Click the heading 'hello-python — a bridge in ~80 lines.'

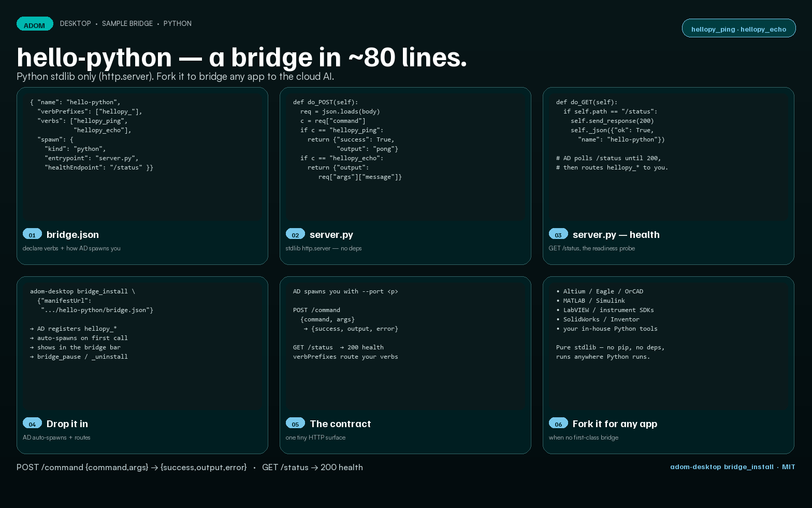pyautogui.click(x=242, y=57)
